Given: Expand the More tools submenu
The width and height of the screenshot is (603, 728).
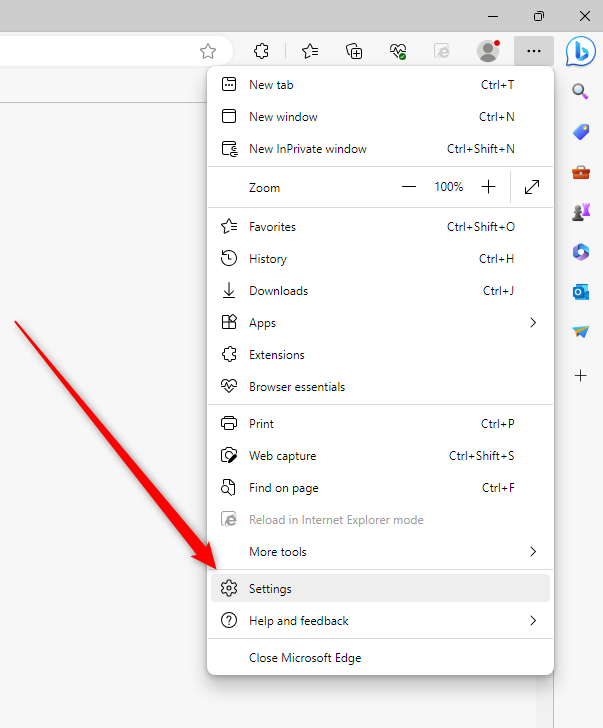Looking at the screenshot, I should pos(380,552).
